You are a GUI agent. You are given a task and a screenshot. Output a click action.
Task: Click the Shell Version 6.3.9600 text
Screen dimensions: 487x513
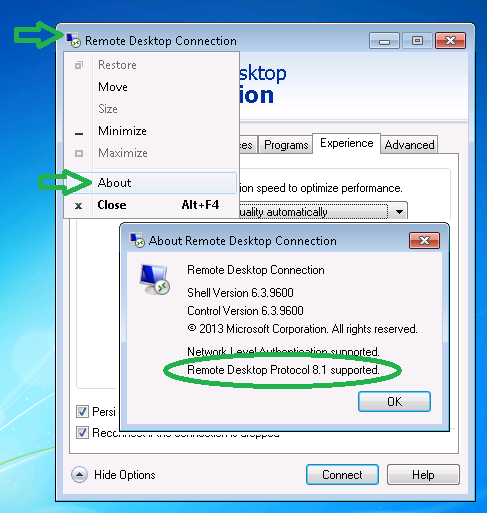click(240, 293)
